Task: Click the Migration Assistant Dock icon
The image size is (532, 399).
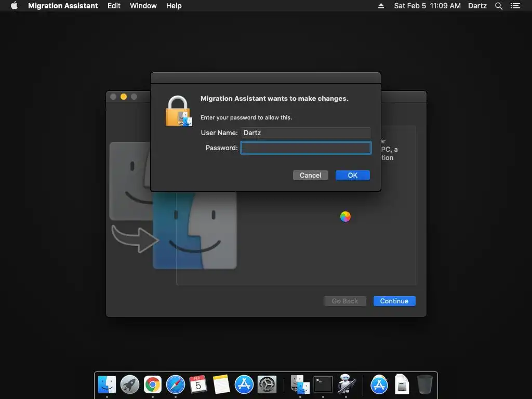Action: pyautogui.click(x=300, y=384)
